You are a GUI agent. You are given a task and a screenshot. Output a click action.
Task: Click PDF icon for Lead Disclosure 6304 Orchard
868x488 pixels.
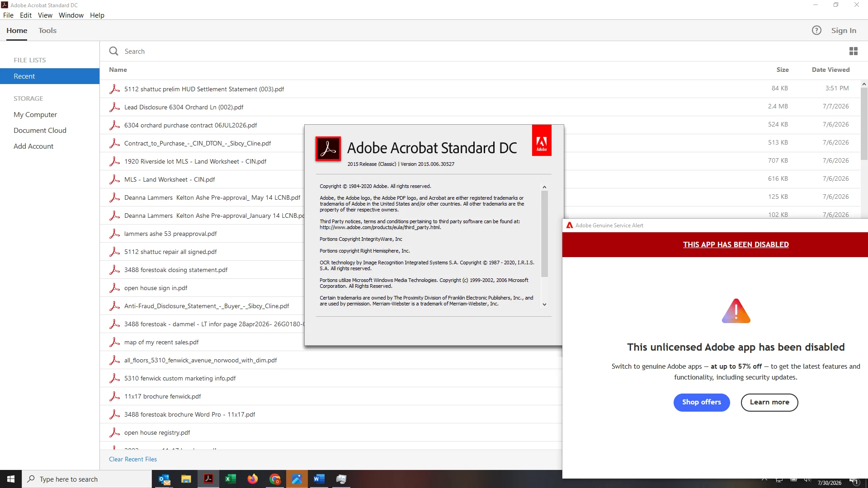coord(114,107)
